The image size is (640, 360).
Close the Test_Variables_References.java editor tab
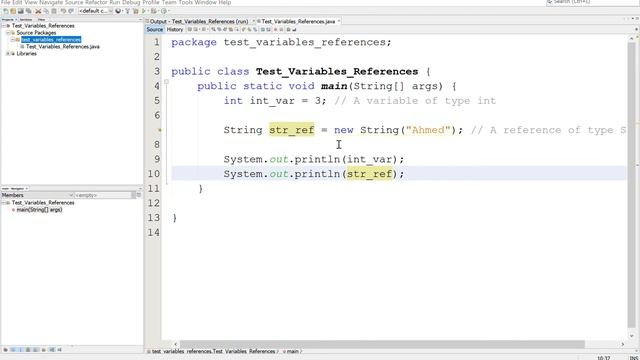coord(339,21)
